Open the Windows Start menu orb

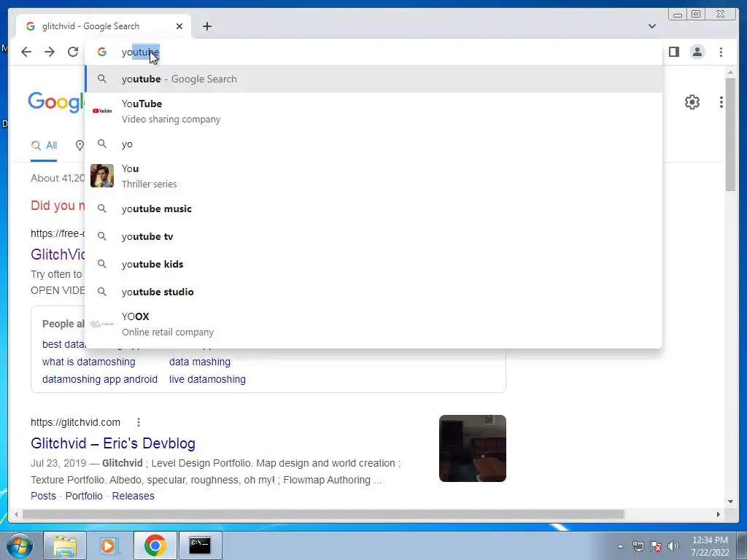click(x=20, y=545)
